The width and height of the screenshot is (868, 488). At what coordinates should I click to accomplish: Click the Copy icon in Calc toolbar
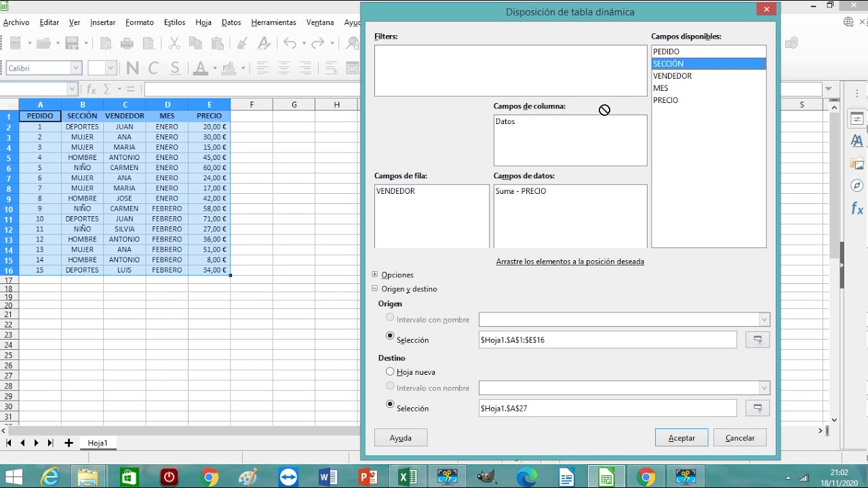[x=196, y=43]
